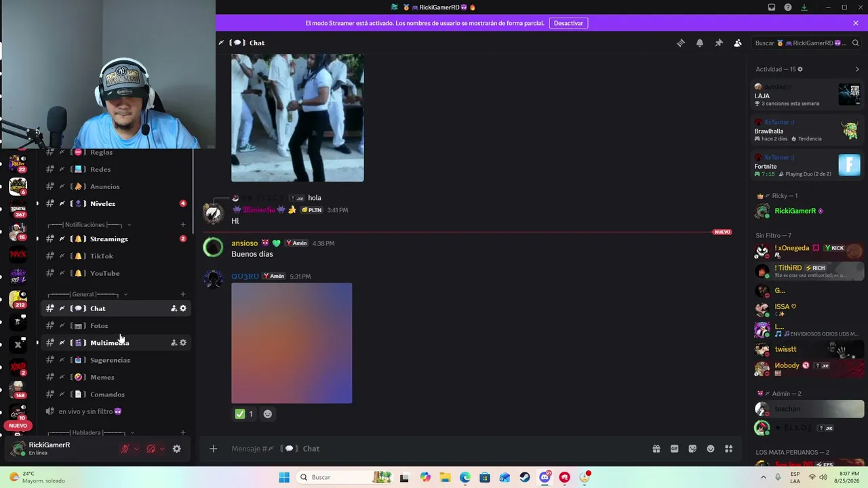868x488 pixels.
Task: Open the Niveles channel
Action: [117, 204]
